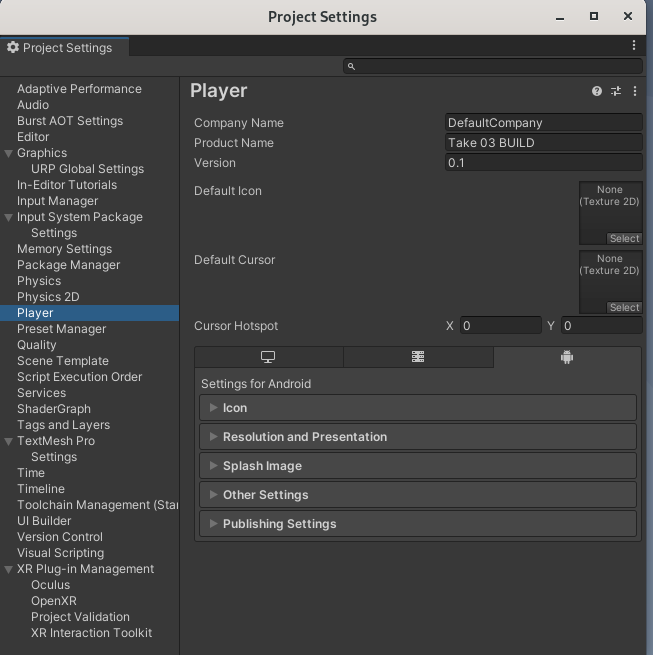Viewport: 653px width, 655px height.
Task: Expand Resolution and Presentation section
Action: [x=304, y=437]
